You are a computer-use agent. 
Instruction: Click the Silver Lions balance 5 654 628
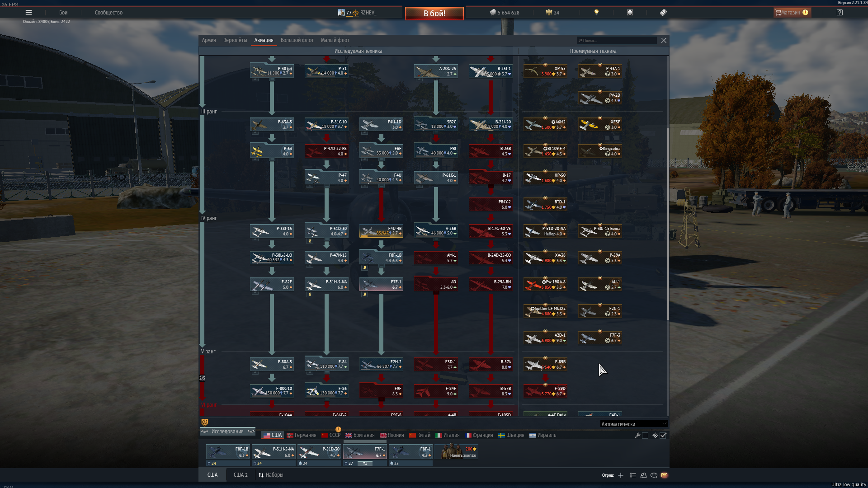click(x=505, y=13)
